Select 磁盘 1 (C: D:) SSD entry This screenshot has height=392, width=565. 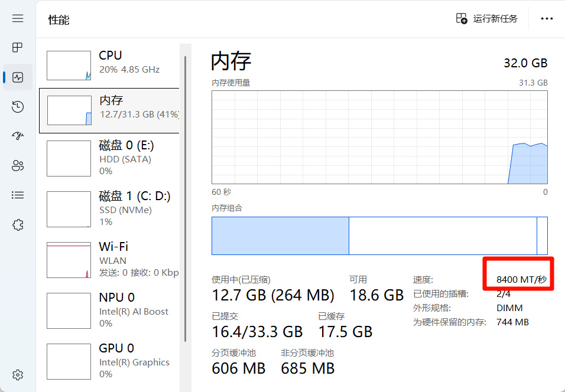pyautogui.click(x=112, y=208)
